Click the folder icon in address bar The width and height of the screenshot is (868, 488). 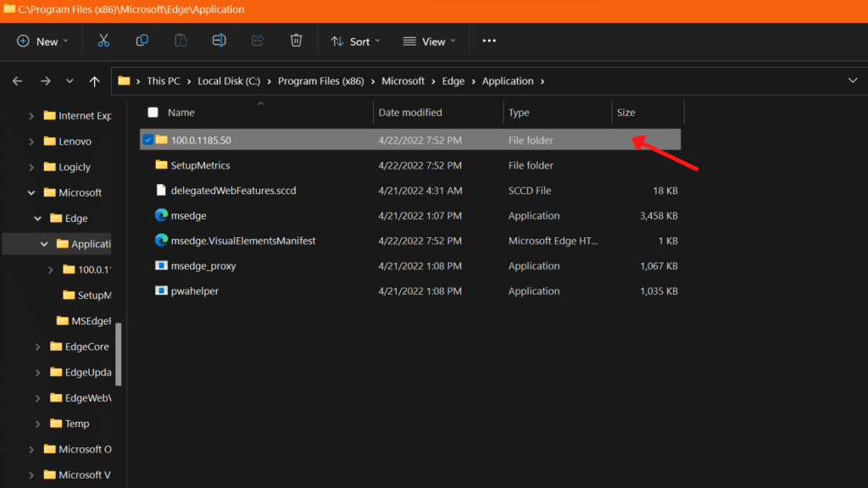pyautogui.click(x=124, y=80)
